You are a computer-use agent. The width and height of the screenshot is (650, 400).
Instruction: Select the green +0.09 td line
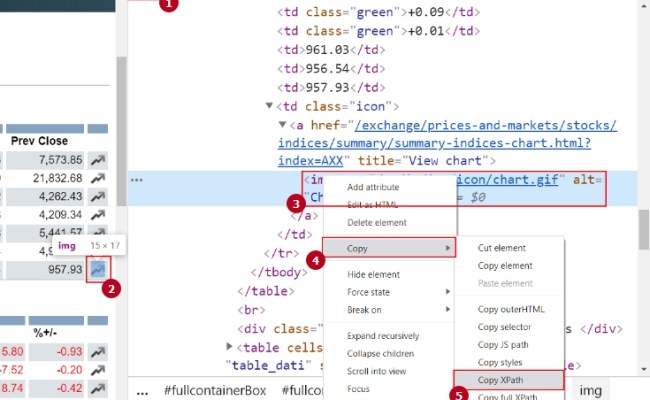click(378, 12)
